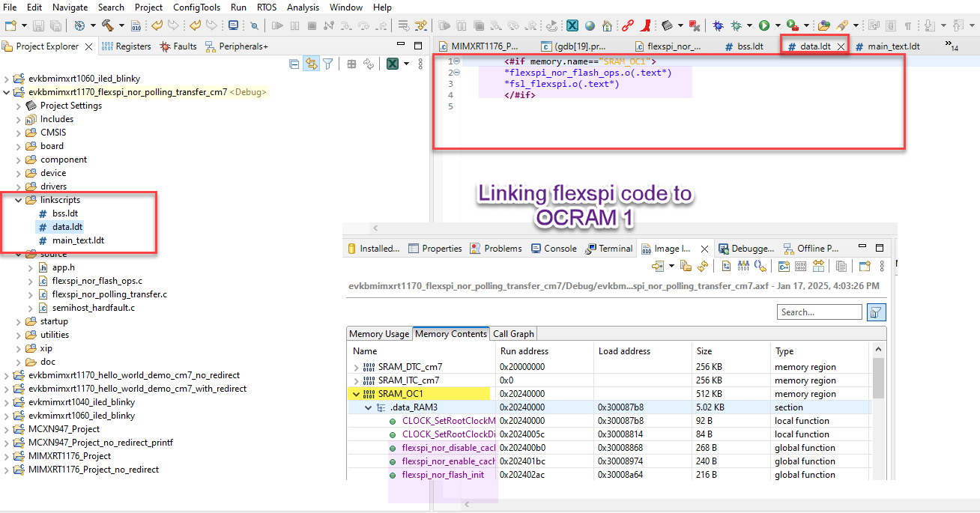Click the blue Debug bug icon
980x513 pixels.
tap(719, 25)
